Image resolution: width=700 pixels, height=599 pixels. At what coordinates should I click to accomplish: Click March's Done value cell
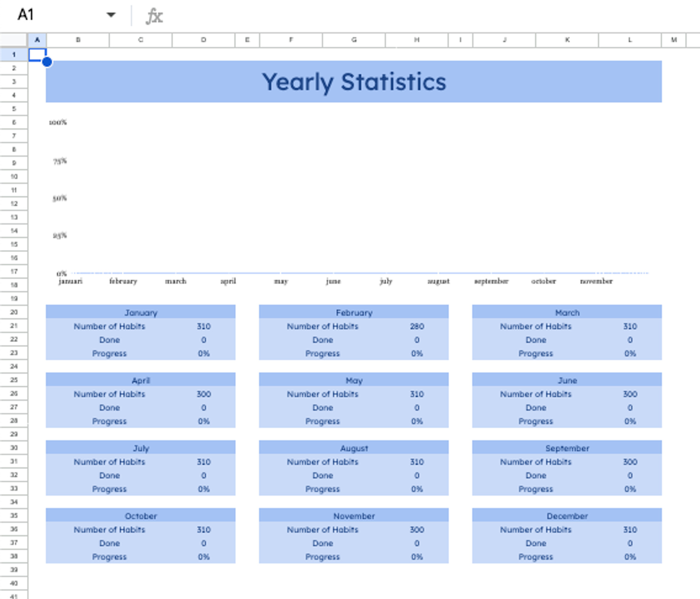click(630, 340)
